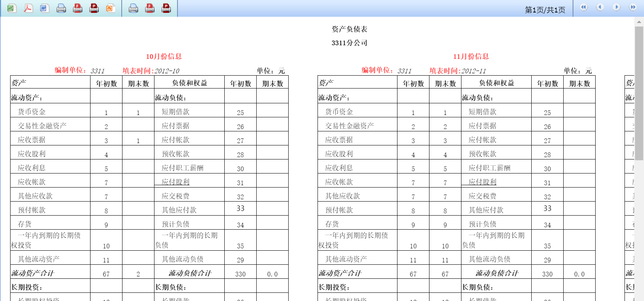Click the dark red P printer icon beside the orange file icon
The height and width of the screenshot is (301, 644).
click(x=94, y=8)
